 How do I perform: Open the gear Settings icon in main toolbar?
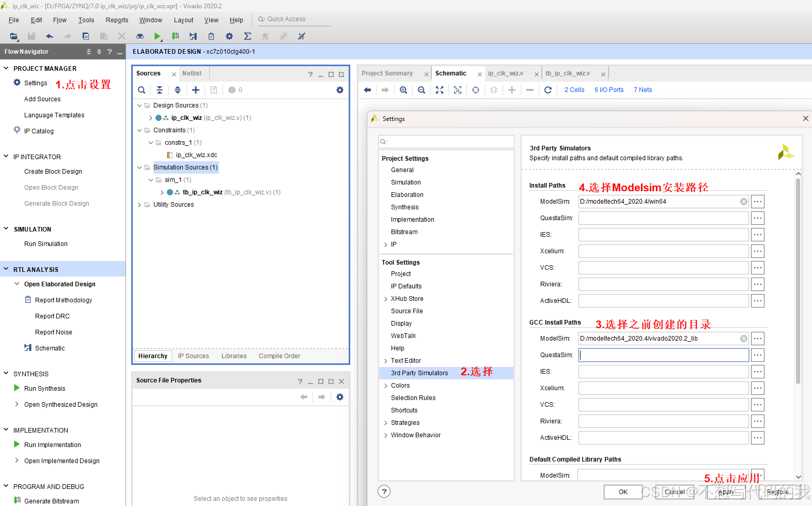(x=229, y=36)
